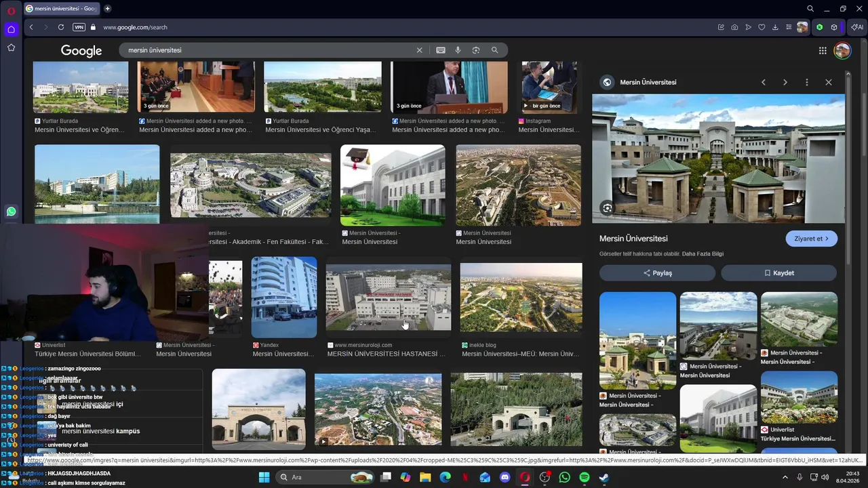The width and height of the screenshot is (868, 488).
Task: Open the extensions cube icon
Action: tap(834, 27)
